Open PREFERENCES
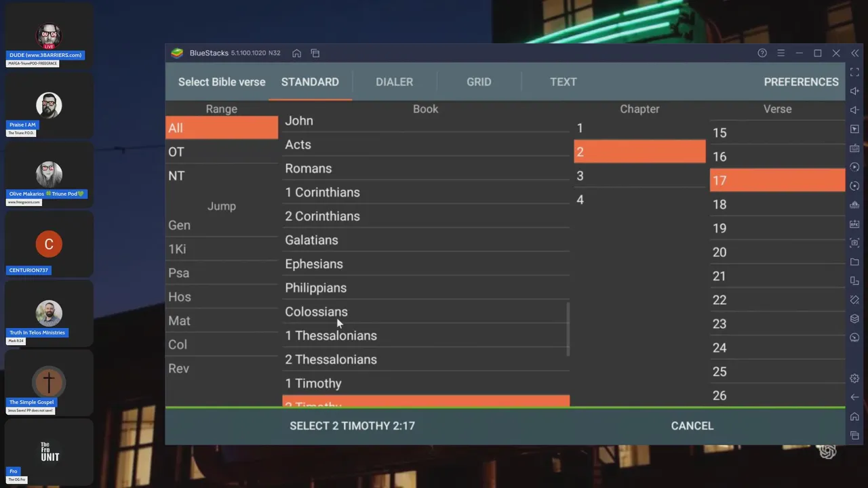 click(x=802, y=81)
